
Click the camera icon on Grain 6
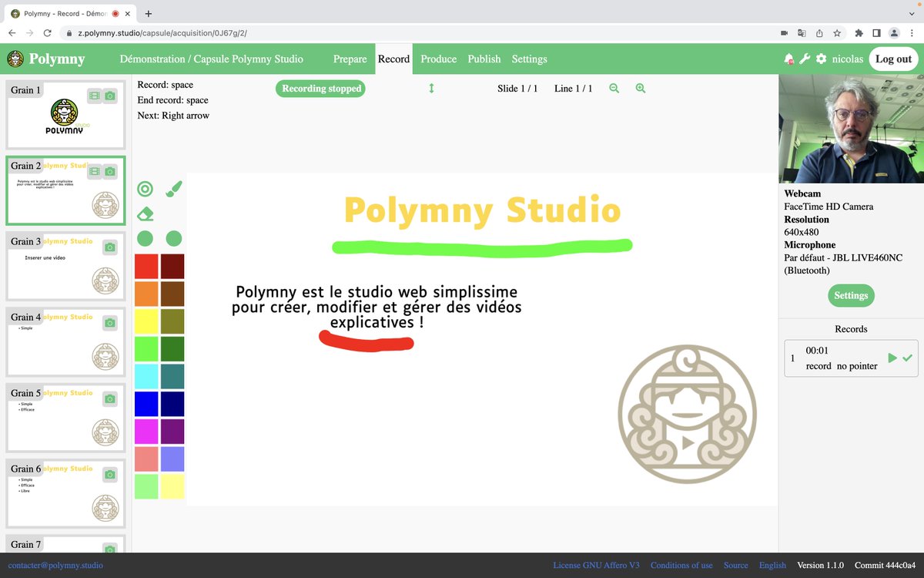click(110, 475)
